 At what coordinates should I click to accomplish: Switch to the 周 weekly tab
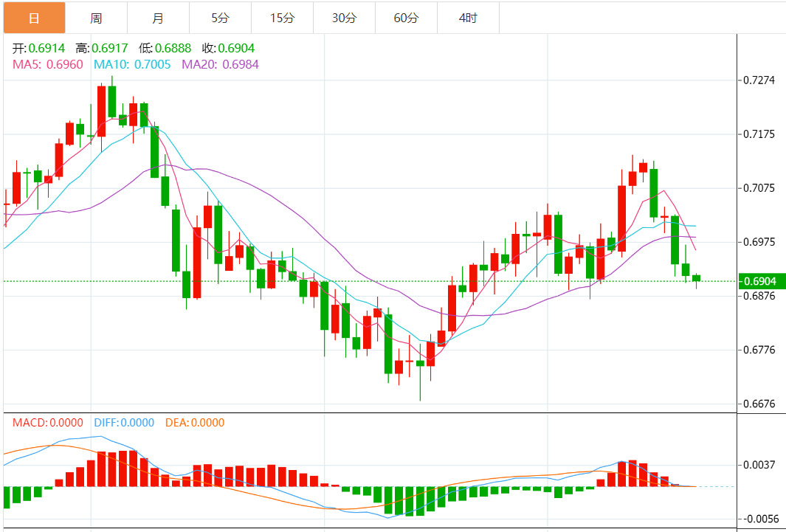coord(96,18)
